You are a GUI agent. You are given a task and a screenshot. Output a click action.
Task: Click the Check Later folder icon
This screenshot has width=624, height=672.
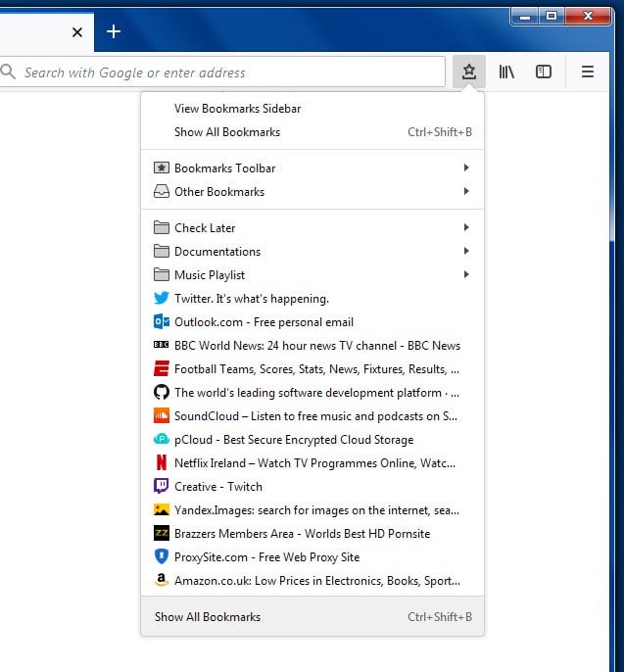tap(161, 227)
